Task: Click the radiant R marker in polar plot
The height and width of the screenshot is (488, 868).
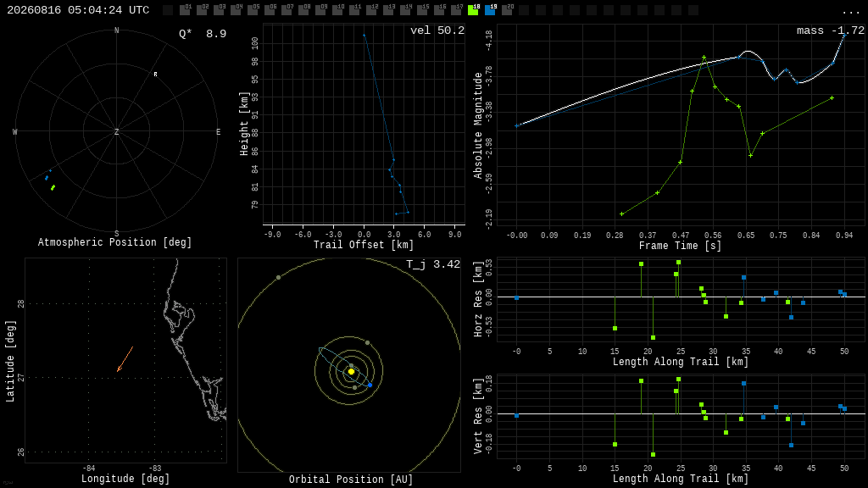Action: 156,75
